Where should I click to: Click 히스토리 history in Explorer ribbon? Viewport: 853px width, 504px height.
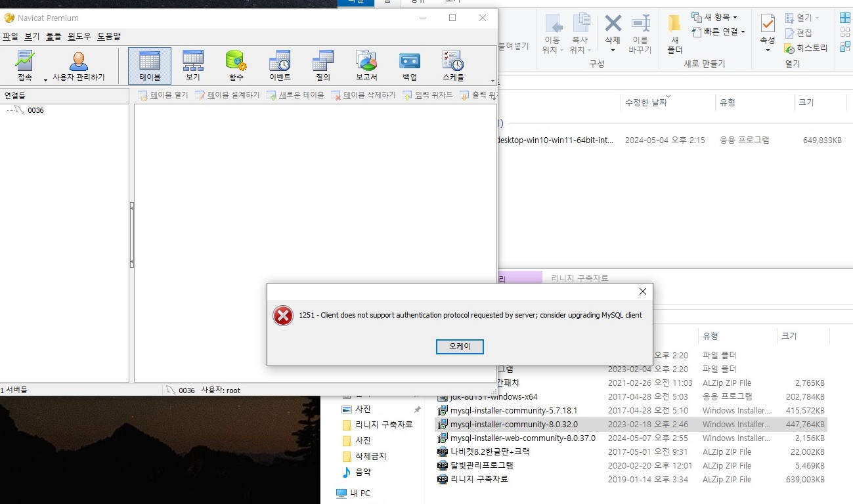point(806,48)
